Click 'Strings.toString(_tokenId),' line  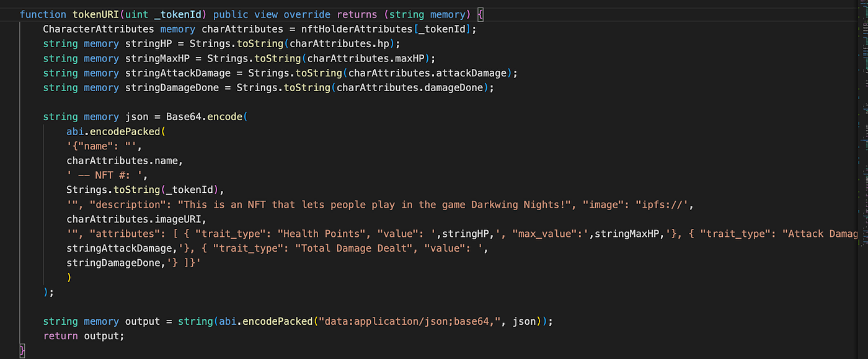145,190
